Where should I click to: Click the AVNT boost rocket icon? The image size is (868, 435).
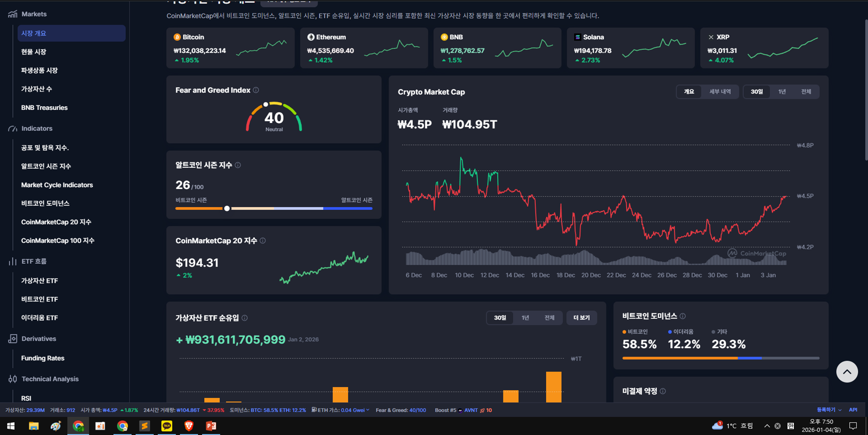click(482, 410)
